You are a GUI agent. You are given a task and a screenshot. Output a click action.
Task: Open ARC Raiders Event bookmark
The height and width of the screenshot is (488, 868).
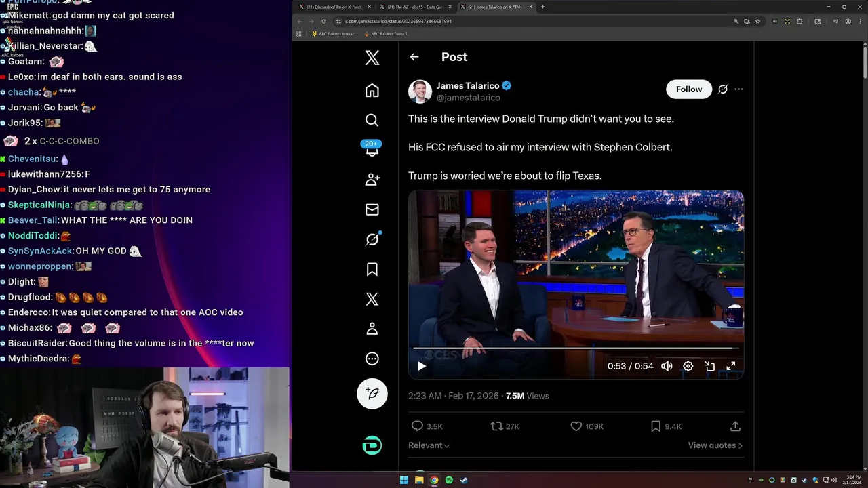[x=387, y=34]
